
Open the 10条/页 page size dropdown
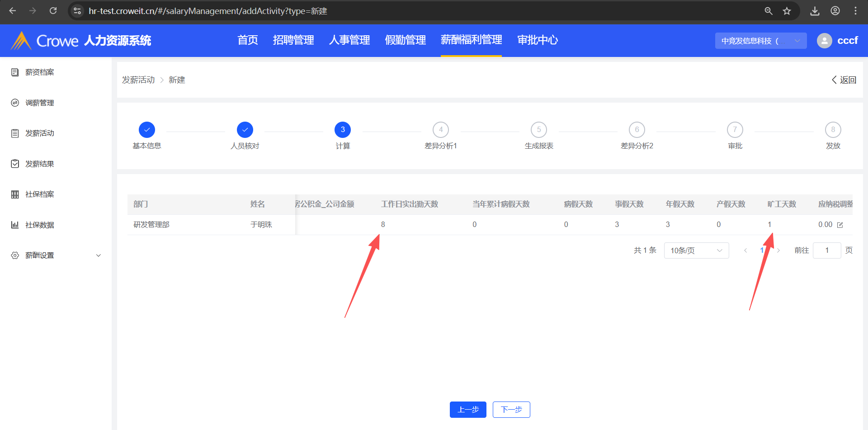click(x=696, y=250)
